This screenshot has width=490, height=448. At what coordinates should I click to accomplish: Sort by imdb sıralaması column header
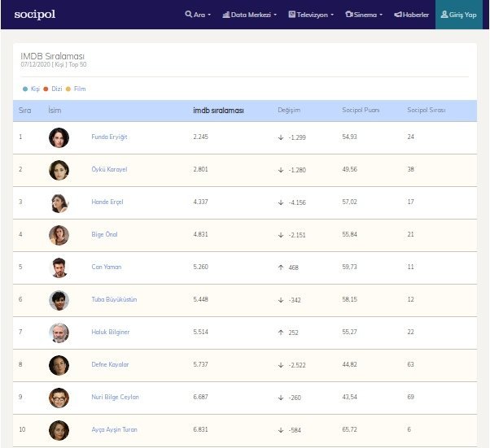tap(218, 110)
